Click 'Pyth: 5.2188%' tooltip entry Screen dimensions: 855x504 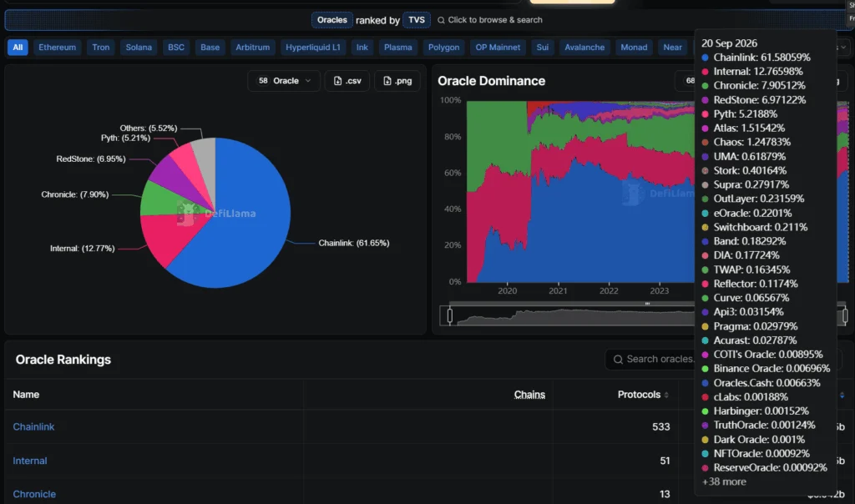(746, 113)
